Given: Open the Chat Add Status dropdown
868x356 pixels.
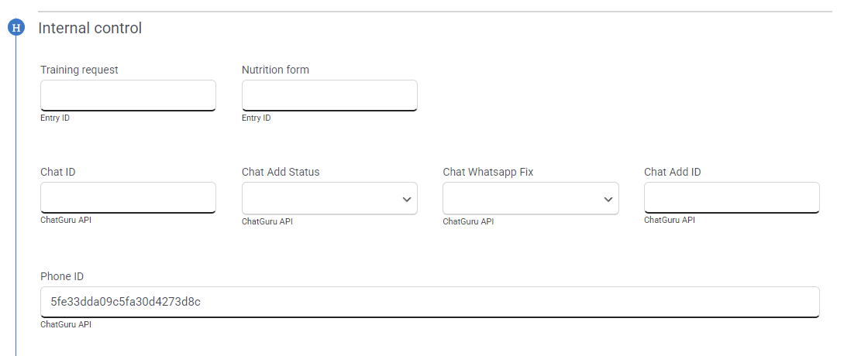Looking at the screenshot, I should coord(329,198).
